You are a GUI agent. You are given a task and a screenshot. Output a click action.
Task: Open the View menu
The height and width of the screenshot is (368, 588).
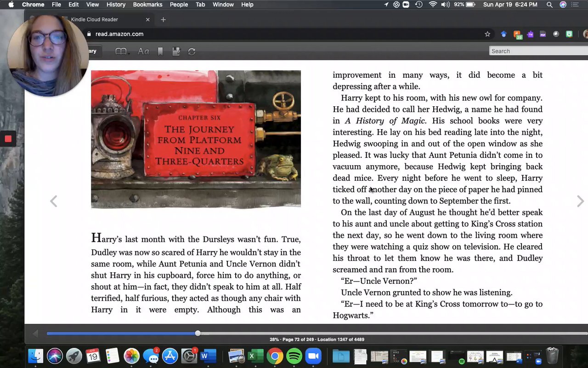(92, 5)
